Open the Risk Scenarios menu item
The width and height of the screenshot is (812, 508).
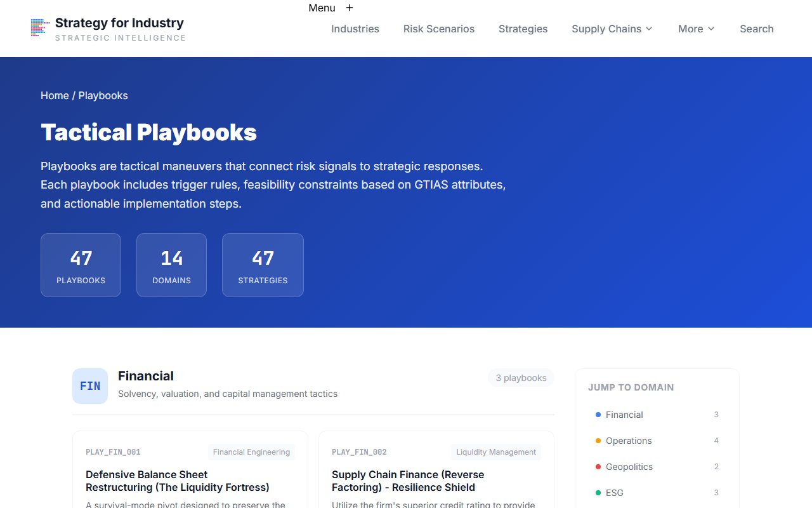point(438,29)
